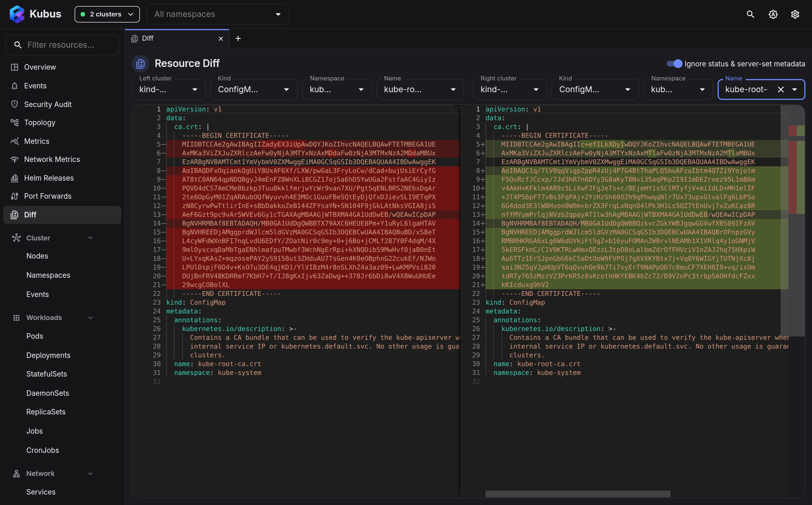Click left pane line "kind: ConfigMap"
812x505 pixels.
click(x=196, y=302)
